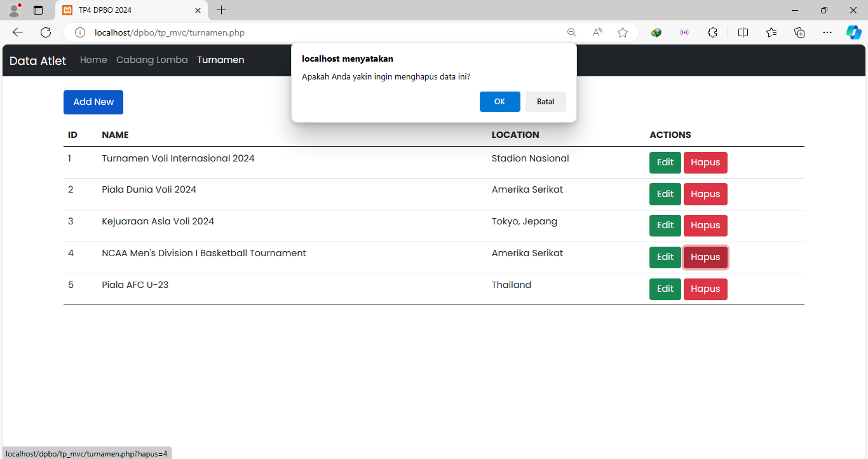The image size is (868, 459).
Task: Click the purple broadcast extension icon
Action: point(684,32)
